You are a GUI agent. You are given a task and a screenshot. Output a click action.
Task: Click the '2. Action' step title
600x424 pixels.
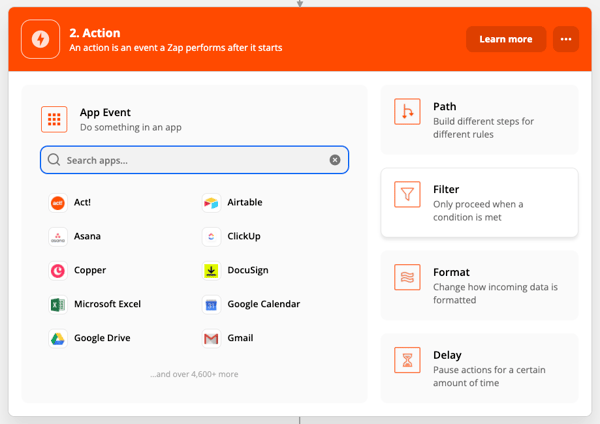[95, 33]
